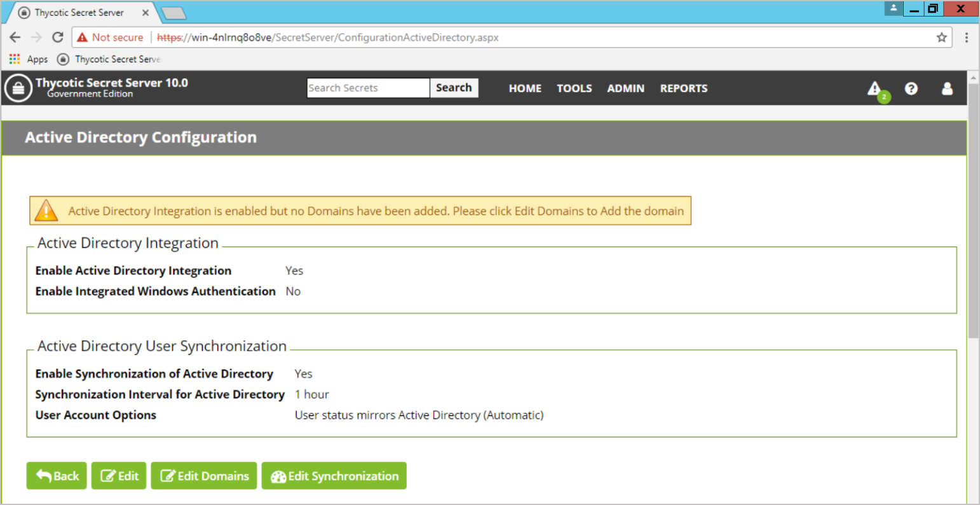Click the Search button next to search box
The height and width of the screenshot is (505, 980).
coord(454,88)
